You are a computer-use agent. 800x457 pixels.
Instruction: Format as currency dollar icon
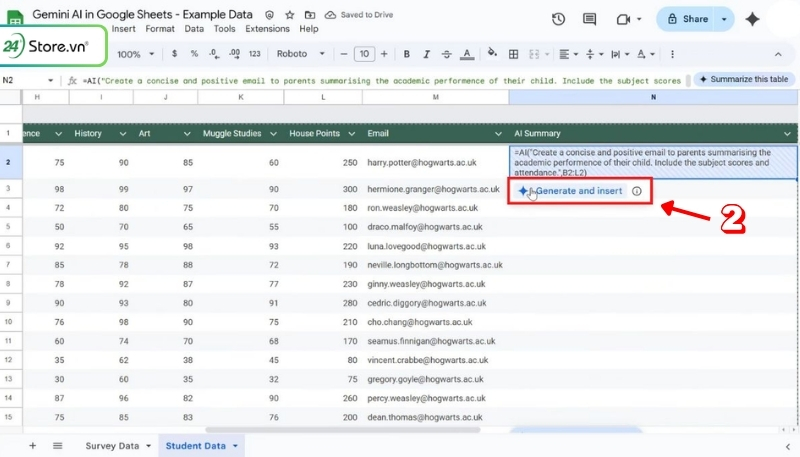point(174,54)
